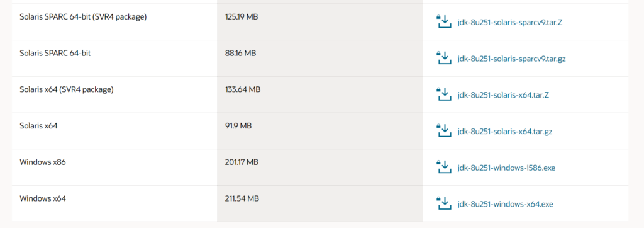This screenshot has width=644, height=228.
Task: Click download icon for solaris-sparcv9.tar.Z
Action: pyautogui.click(x=443, y=21)
